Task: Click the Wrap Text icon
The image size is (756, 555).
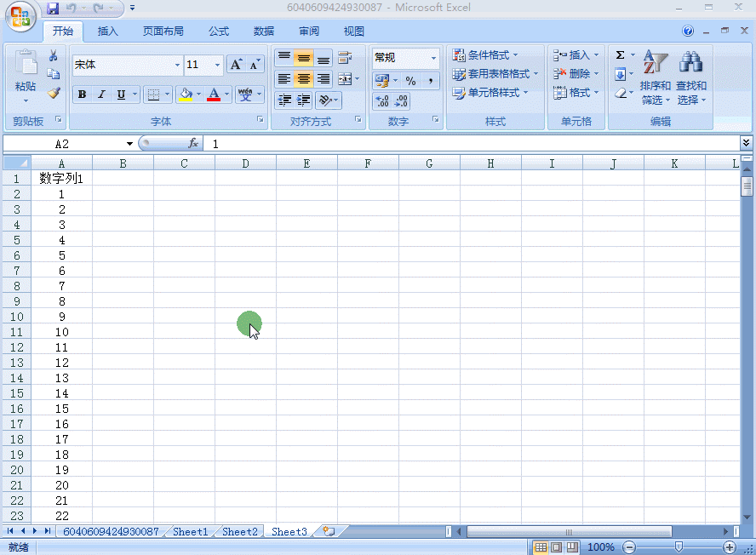Action: click(345, 58)
